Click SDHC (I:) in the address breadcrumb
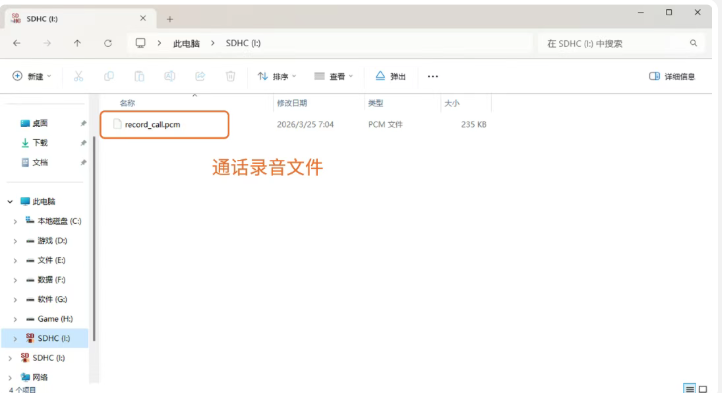This screenshot has height=393, width=722. [x=243, y=43]
